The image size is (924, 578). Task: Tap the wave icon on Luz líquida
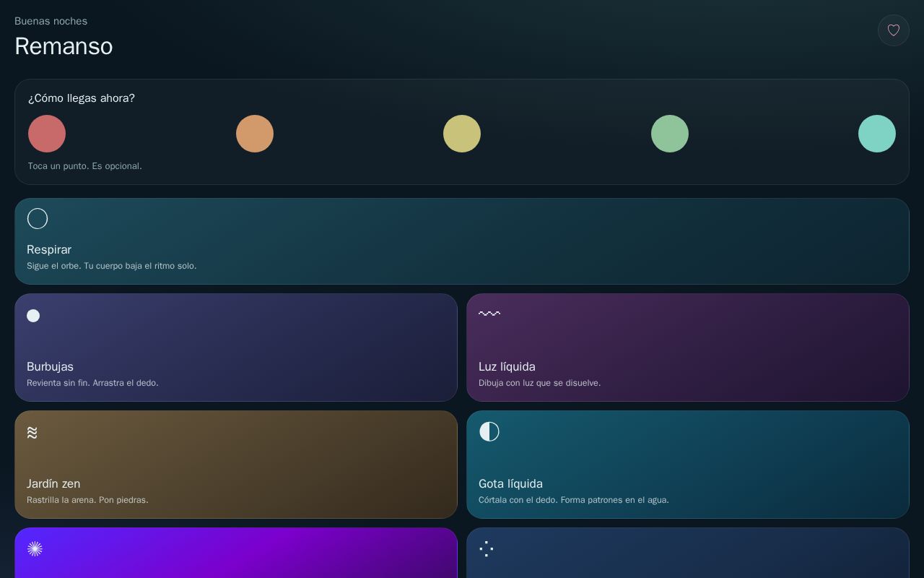click(x=489, y=314)
